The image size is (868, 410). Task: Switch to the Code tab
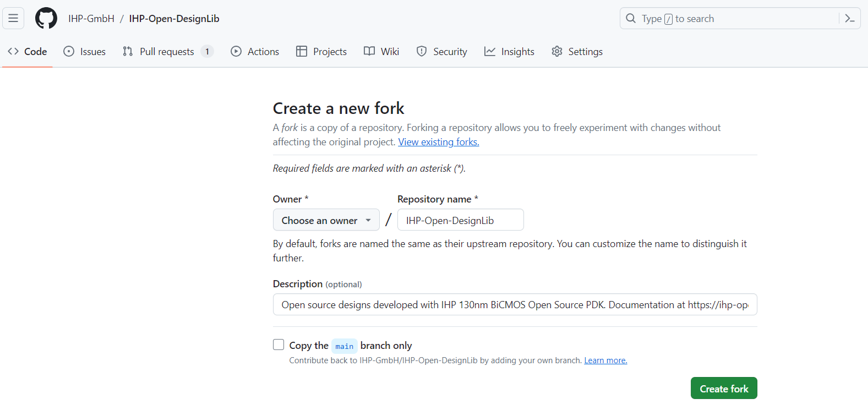click(x=28, y=51)
